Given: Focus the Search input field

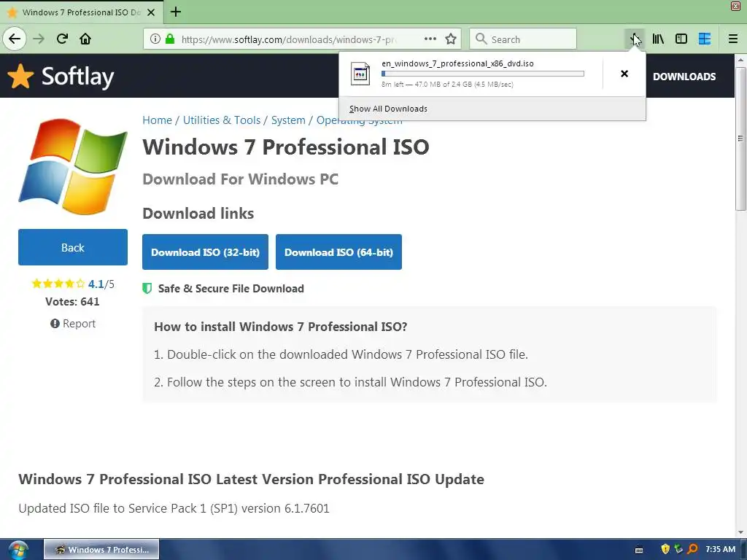Looking at the screenshot, I should pos(523,39).
